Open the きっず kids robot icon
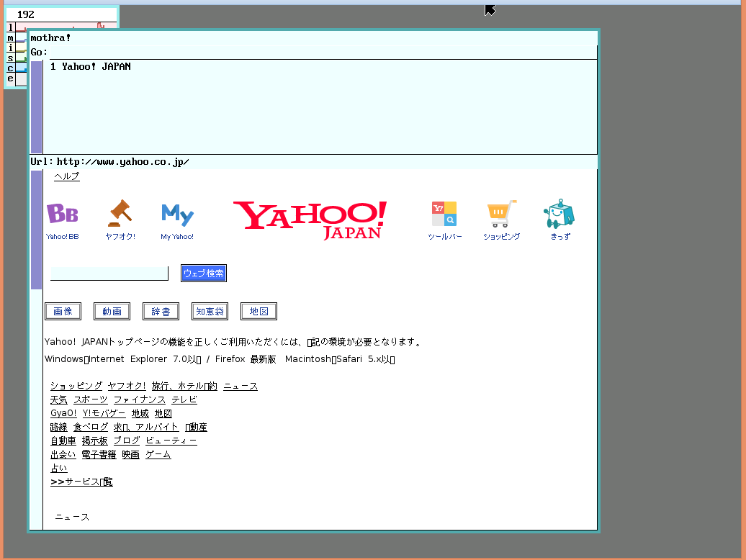 click(560, 220)
